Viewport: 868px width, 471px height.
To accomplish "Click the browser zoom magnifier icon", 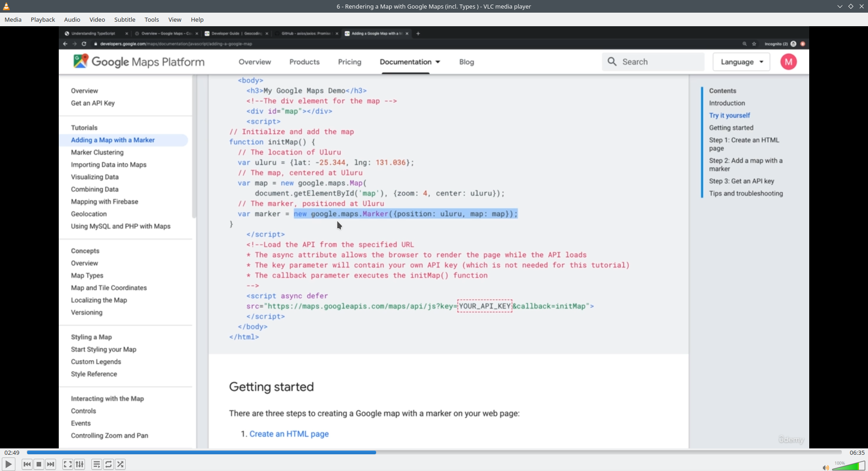I will point(745,44).
